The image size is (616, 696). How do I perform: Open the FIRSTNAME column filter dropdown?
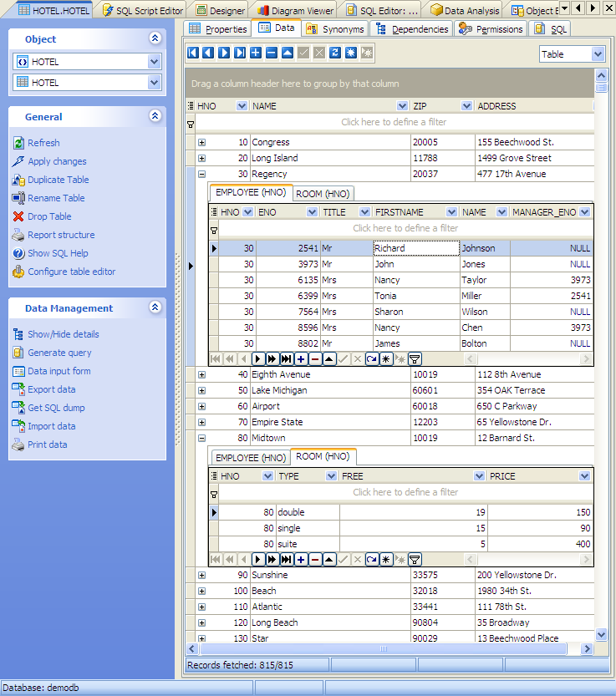coord(451,212)
